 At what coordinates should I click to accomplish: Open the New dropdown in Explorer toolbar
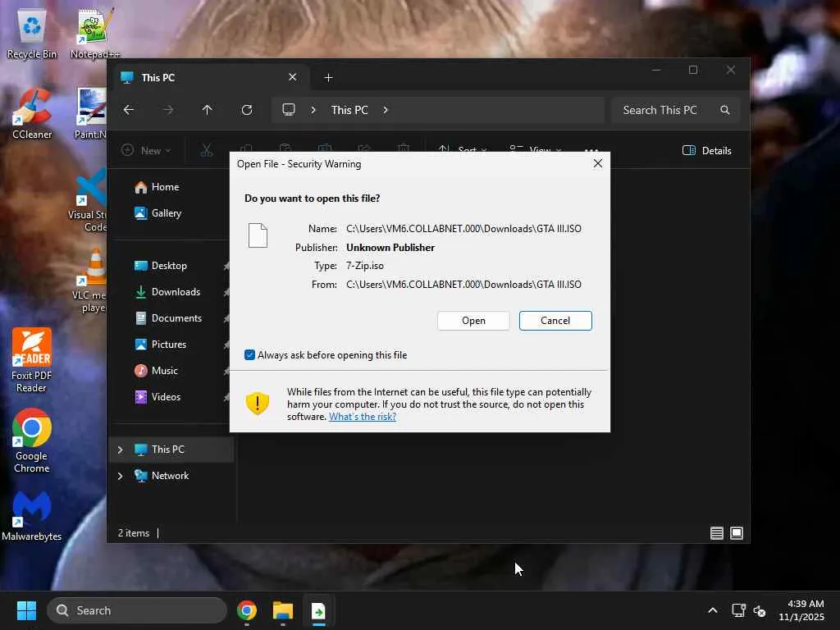point(146,151)
